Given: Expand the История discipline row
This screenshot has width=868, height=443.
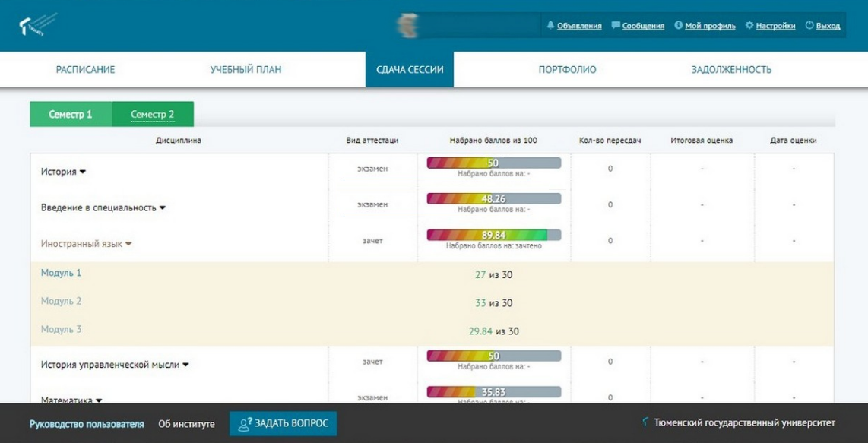Looking at the screenshot, I should (x=83, y=172).
